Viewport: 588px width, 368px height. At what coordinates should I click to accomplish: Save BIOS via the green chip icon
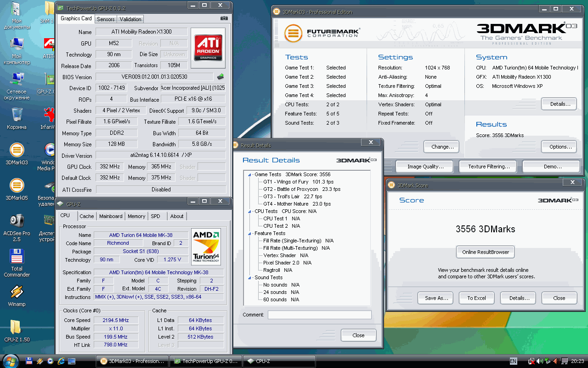[220, 77]
